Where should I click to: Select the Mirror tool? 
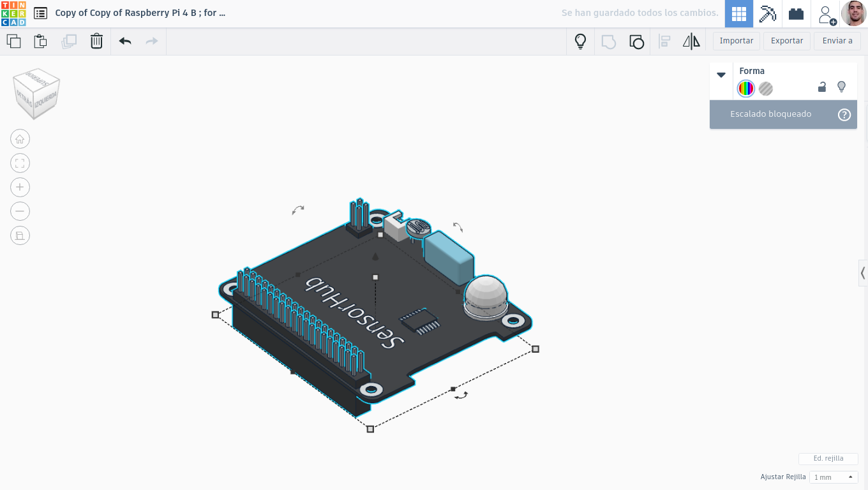click(691, 41)
